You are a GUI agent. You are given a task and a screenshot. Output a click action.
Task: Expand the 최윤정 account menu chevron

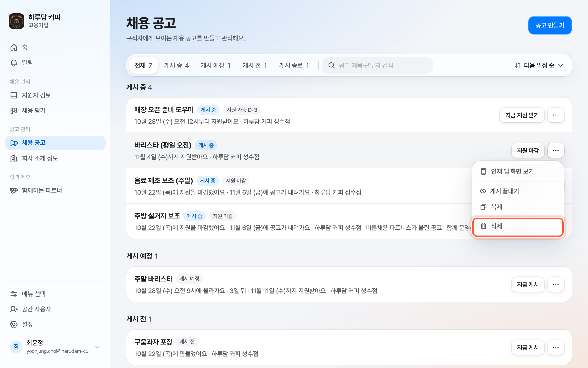(97, 347)
